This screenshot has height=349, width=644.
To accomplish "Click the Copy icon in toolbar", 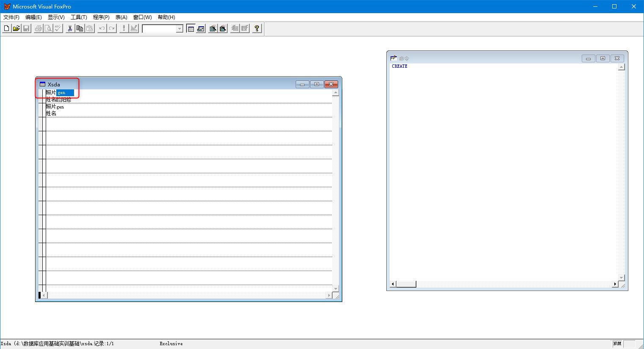I will 80,28.
